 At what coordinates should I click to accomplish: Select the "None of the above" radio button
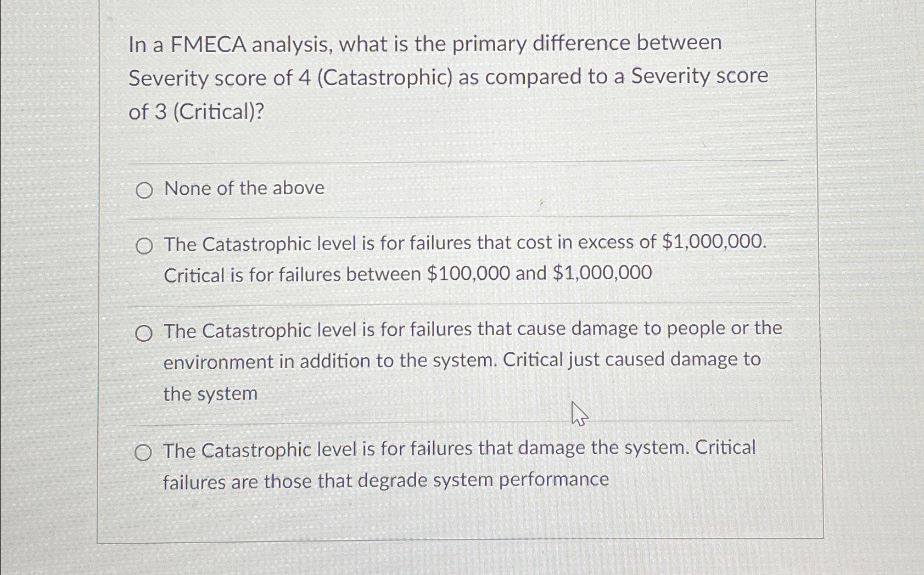click(x=144, y=190)
